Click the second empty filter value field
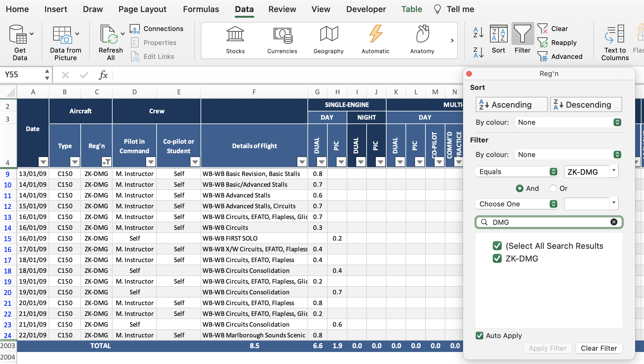Screen dimensions: 644x364 tap(587, 204)
